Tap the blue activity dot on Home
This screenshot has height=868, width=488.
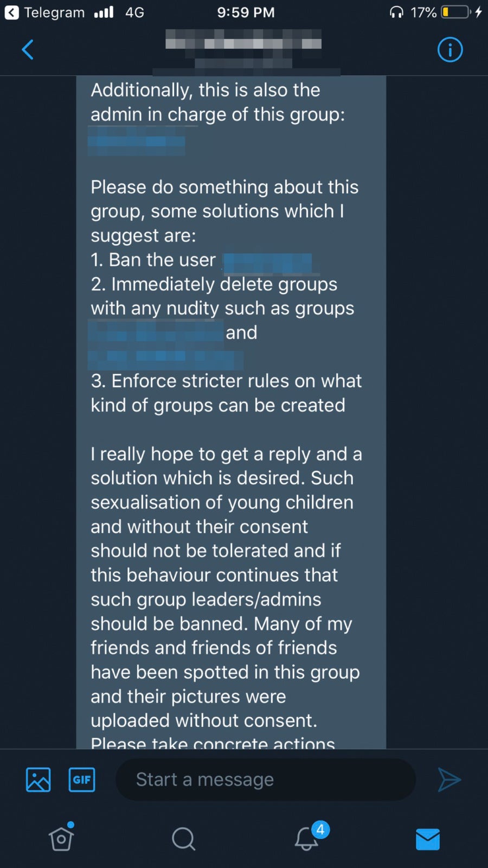pos(70,824)
